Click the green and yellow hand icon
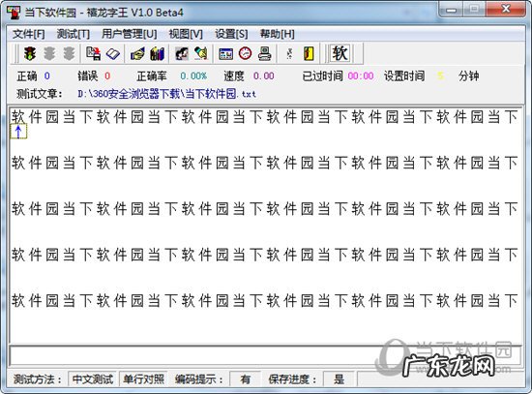This screenshot has height=394, width=532. [x=201, y=53]
